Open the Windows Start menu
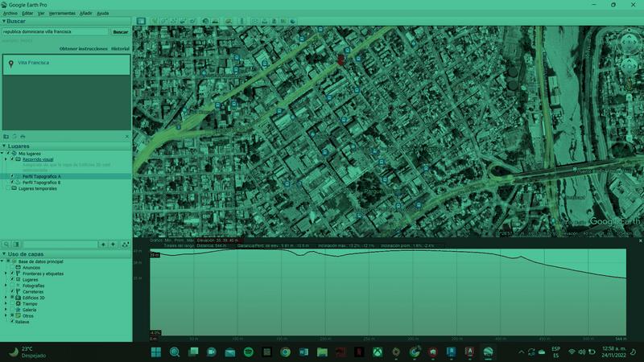Image resolution: width=644 pixels, height=362 pixels. (156, 352)
